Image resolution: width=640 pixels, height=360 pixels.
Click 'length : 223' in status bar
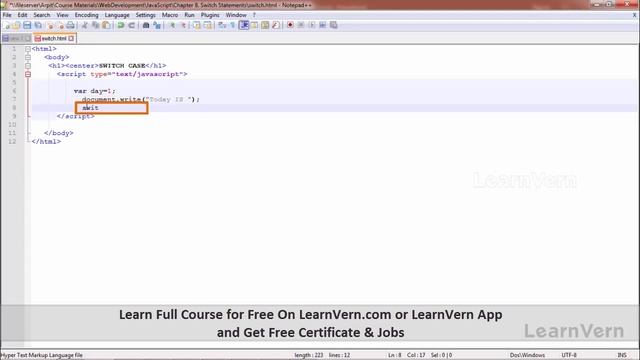click(308, 355)
